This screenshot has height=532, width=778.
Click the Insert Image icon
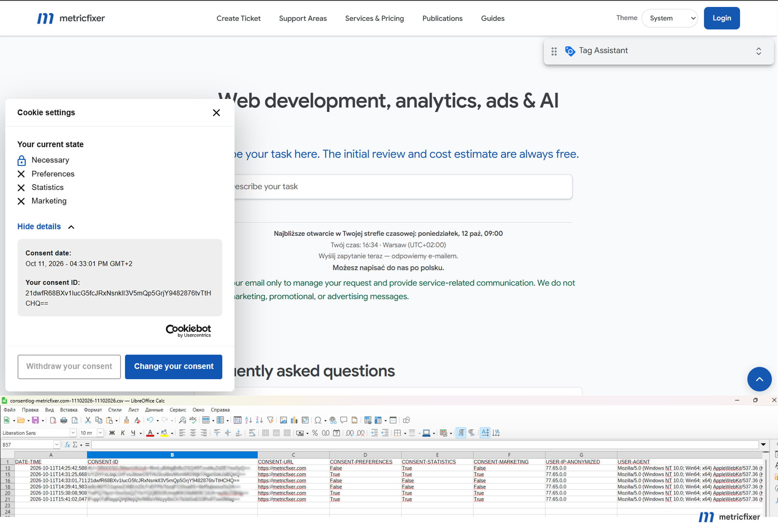coord(283,420)
